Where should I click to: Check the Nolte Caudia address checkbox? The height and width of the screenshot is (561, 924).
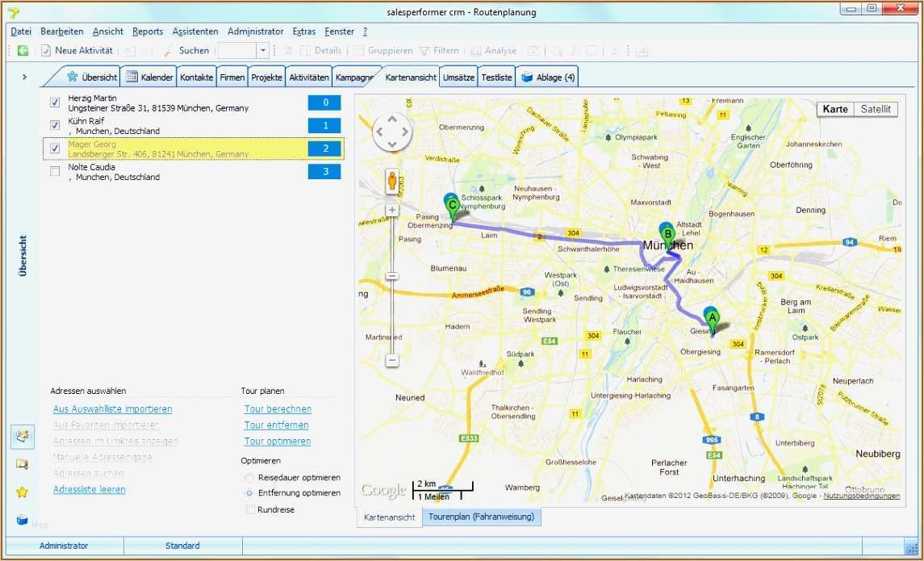coord(55,171)
